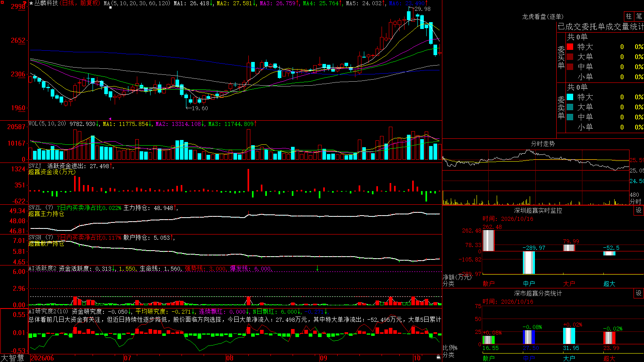Select the SVZL (7) indicator label
The width and height of the screenshot is (644, 362).
[x=41, y=208]
